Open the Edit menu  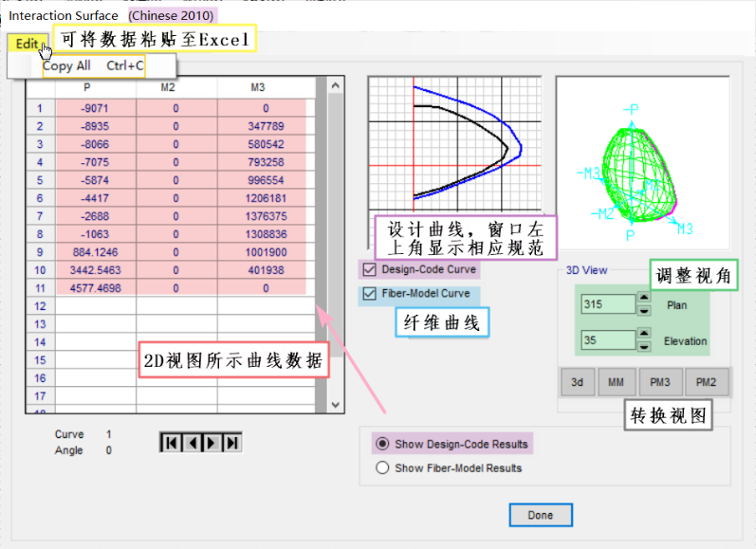pyautogui.click(x=28, y=44)
